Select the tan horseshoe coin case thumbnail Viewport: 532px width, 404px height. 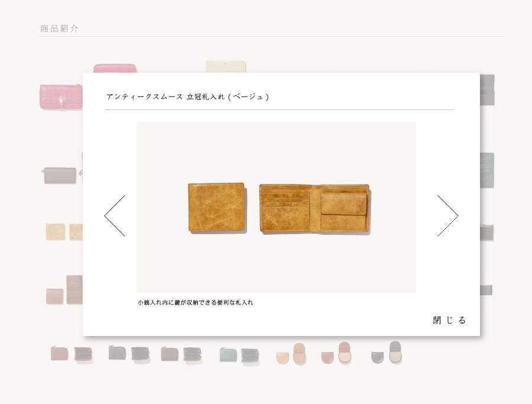[291, 354]
